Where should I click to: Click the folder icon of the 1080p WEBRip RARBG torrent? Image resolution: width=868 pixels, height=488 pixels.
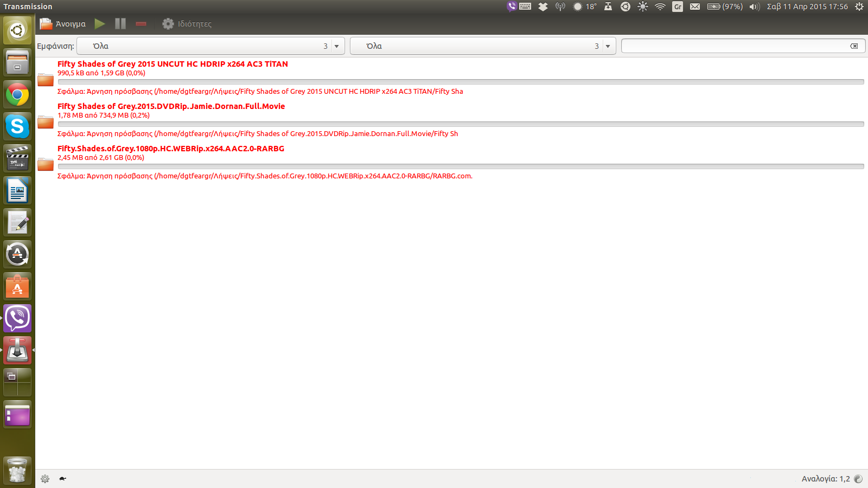point(46,164)
